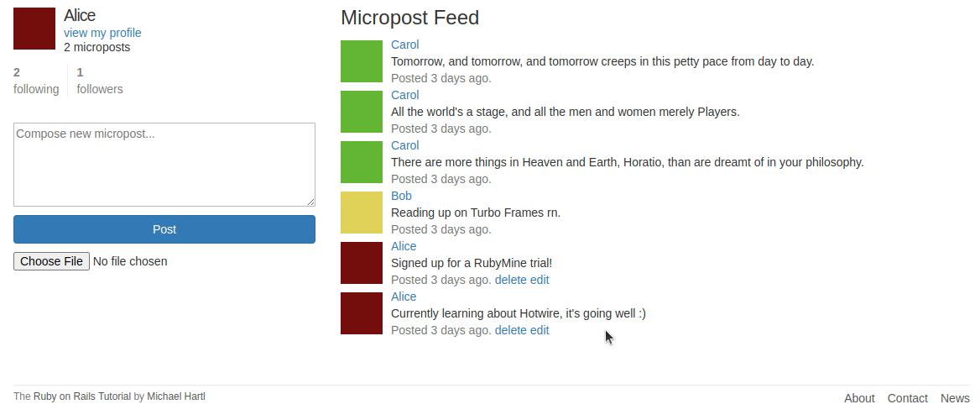Click Bob's yellow avatar in the feed

click(x=362, y=213)
